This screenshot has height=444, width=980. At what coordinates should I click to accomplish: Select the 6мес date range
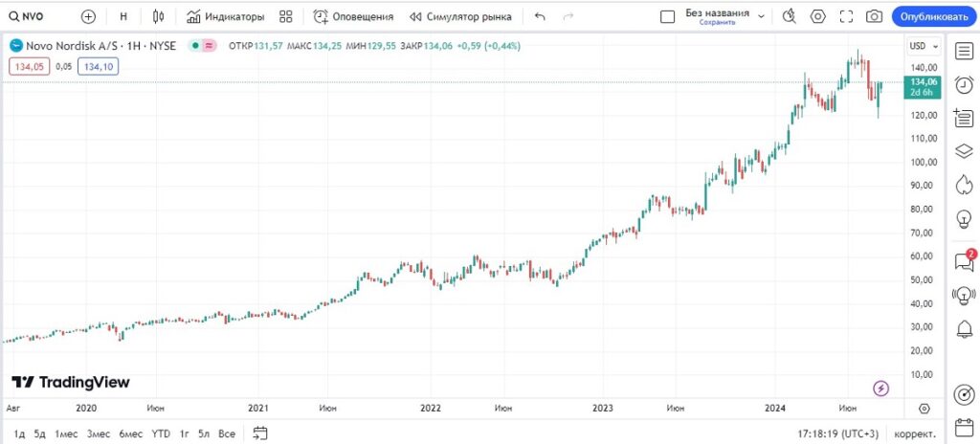pos(130,433)
